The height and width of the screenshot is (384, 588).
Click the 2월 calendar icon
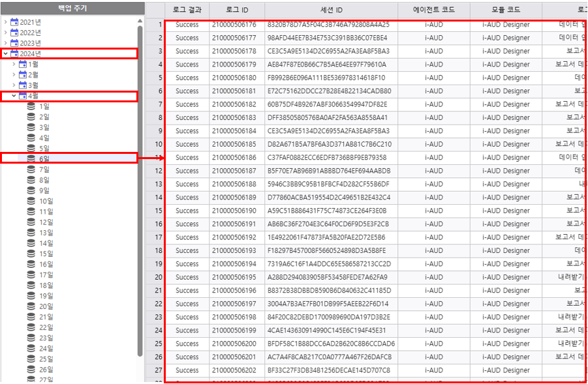tap(23, 74)
